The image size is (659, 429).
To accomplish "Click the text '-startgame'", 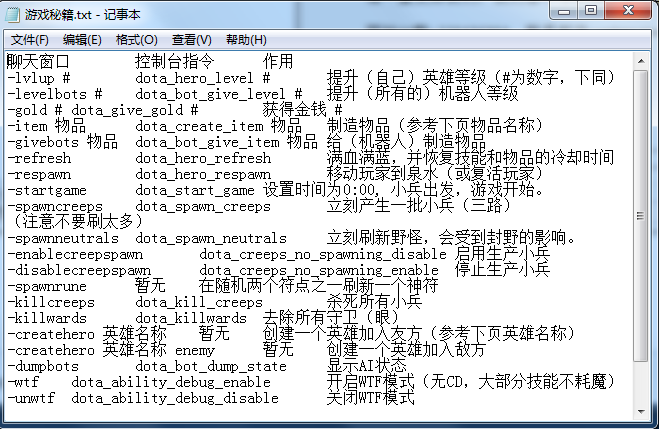I will 47,190.
